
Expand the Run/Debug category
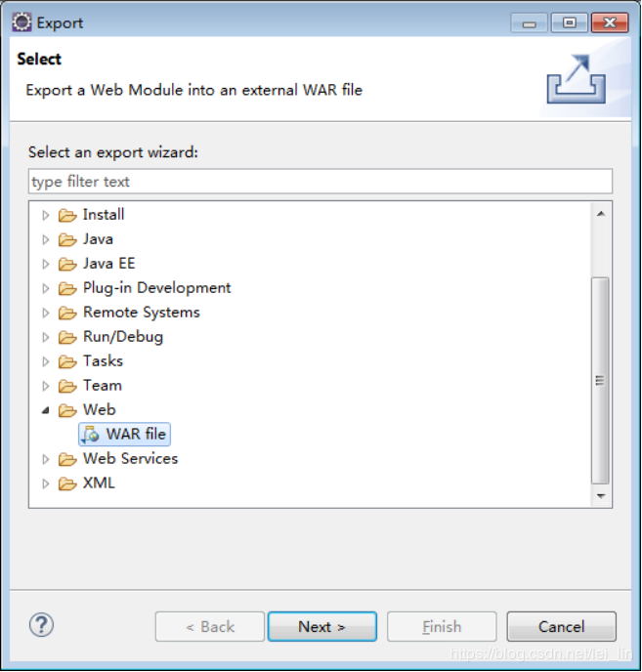tap(45, 337)
